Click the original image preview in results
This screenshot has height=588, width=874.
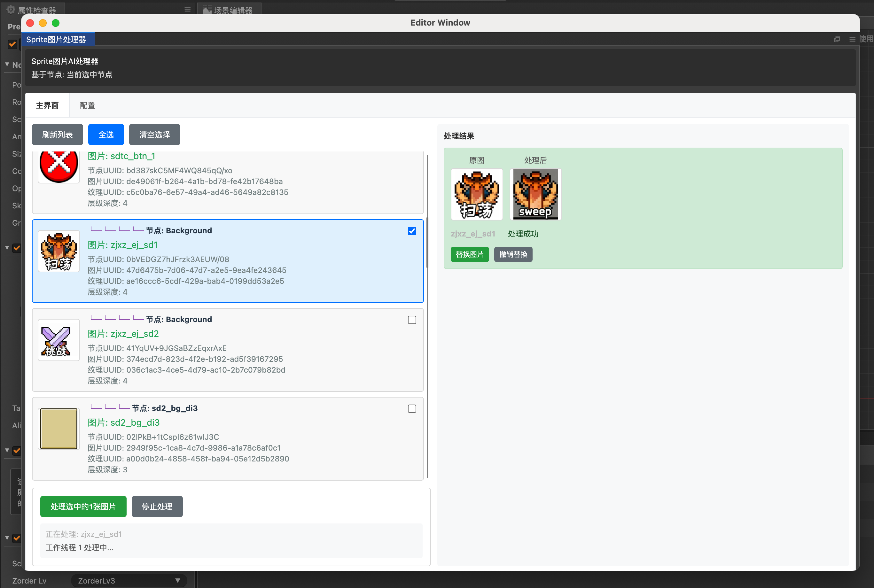coord(477,194)
